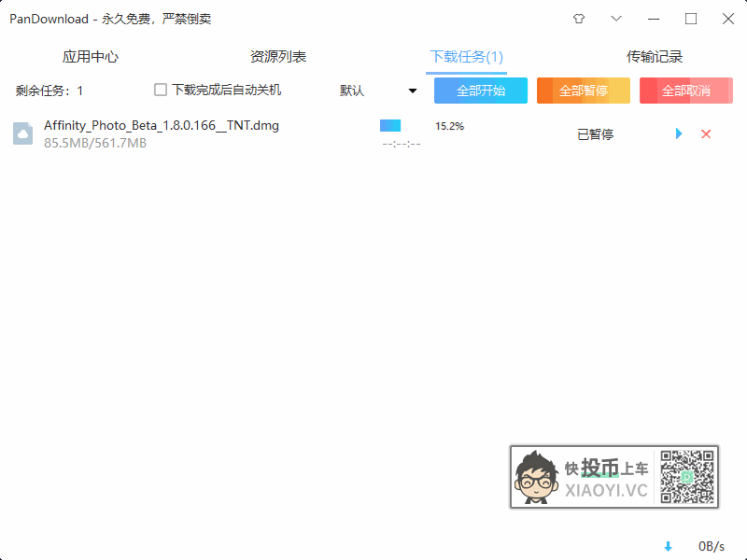Image resolution: width=747 pixels, height=560 pixels.
Task: Click the 全部开始 button
Action: click(481, 91)
